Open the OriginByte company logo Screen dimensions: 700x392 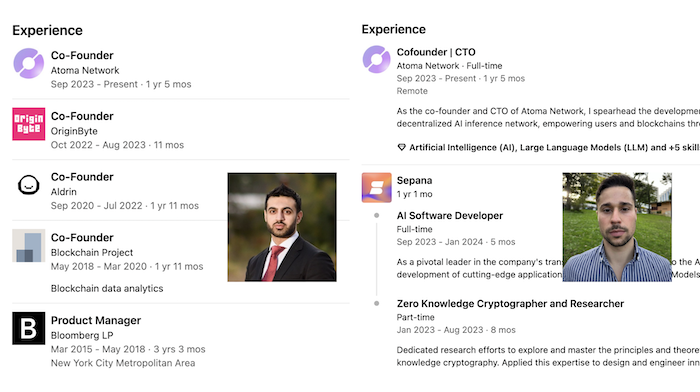point(29,124)
